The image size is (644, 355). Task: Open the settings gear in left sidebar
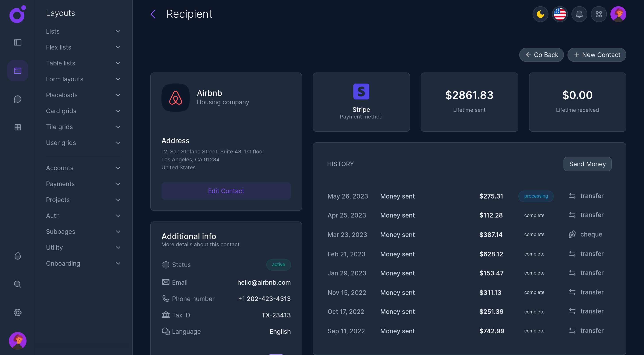[x=17, y=313]
